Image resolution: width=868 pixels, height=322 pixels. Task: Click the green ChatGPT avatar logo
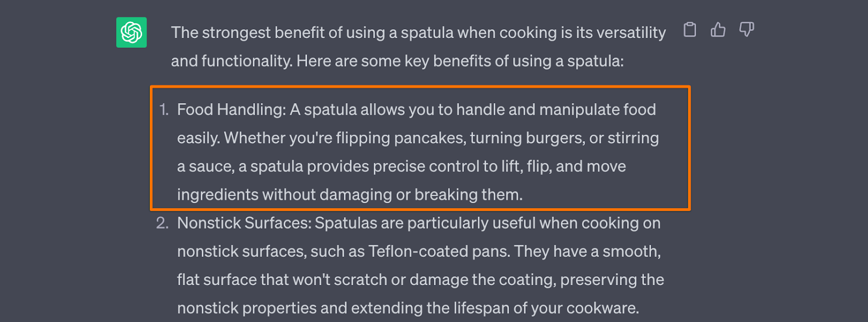(131, 33)
